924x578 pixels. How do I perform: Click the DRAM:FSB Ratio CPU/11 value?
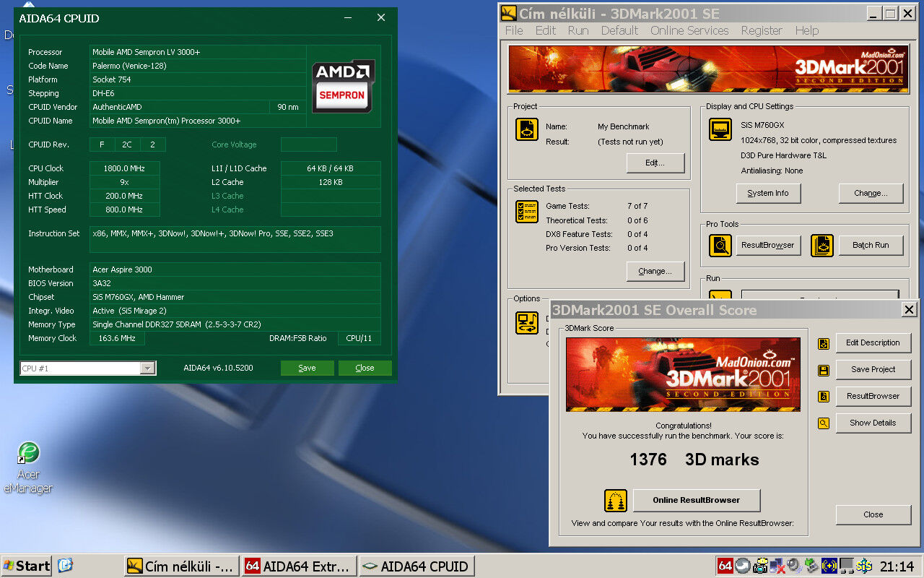359,338
